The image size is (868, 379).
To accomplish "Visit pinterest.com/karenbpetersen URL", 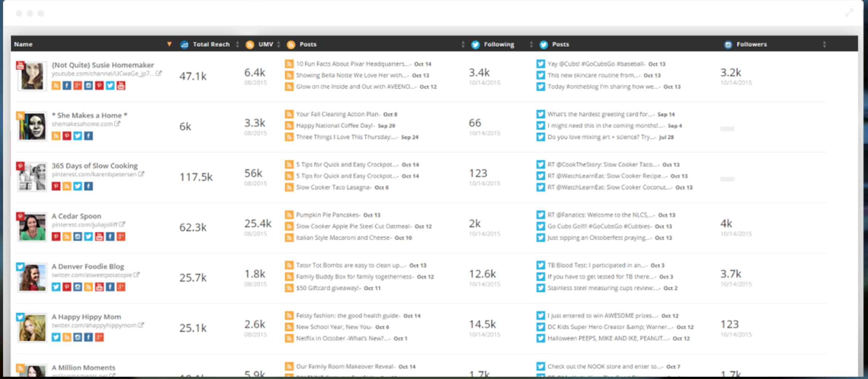I will [94, 174].
